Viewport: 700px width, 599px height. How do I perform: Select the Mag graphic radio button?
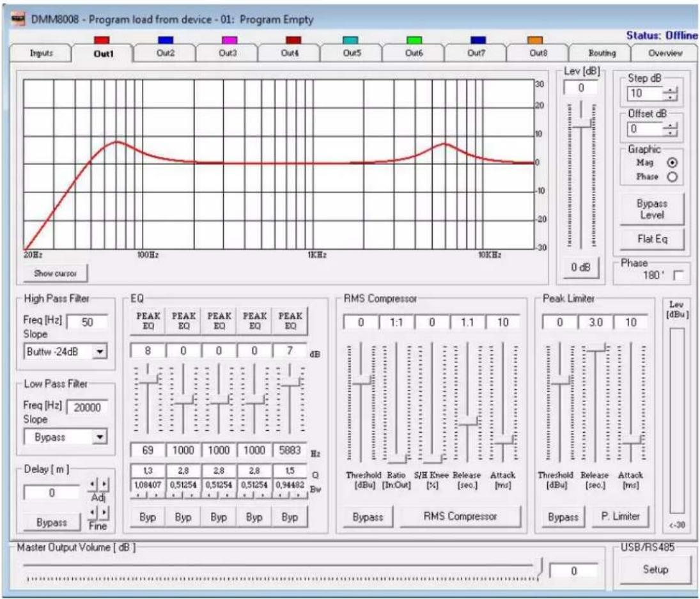672,163
